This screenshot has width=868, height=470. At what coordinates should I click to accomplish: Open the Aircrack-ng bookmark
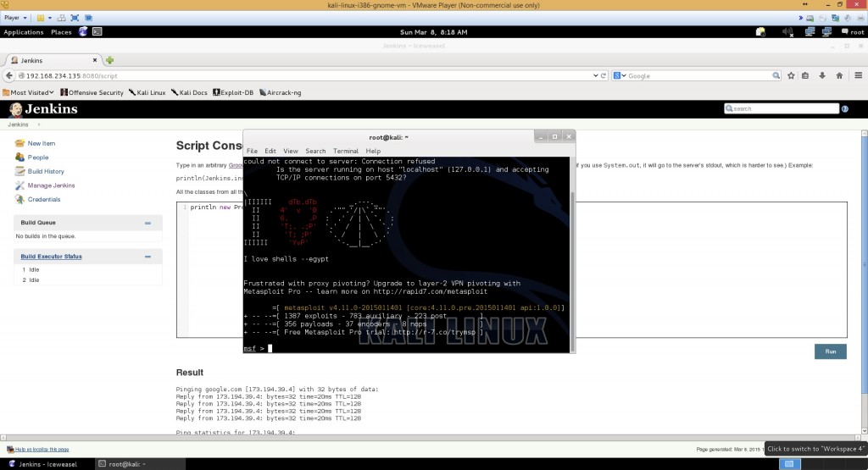280,93
